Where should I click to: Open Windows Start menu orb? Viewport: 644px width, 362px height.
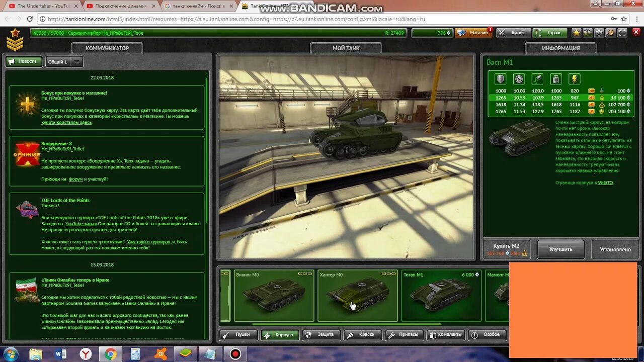pyautogui.click(x=10, y=354)
